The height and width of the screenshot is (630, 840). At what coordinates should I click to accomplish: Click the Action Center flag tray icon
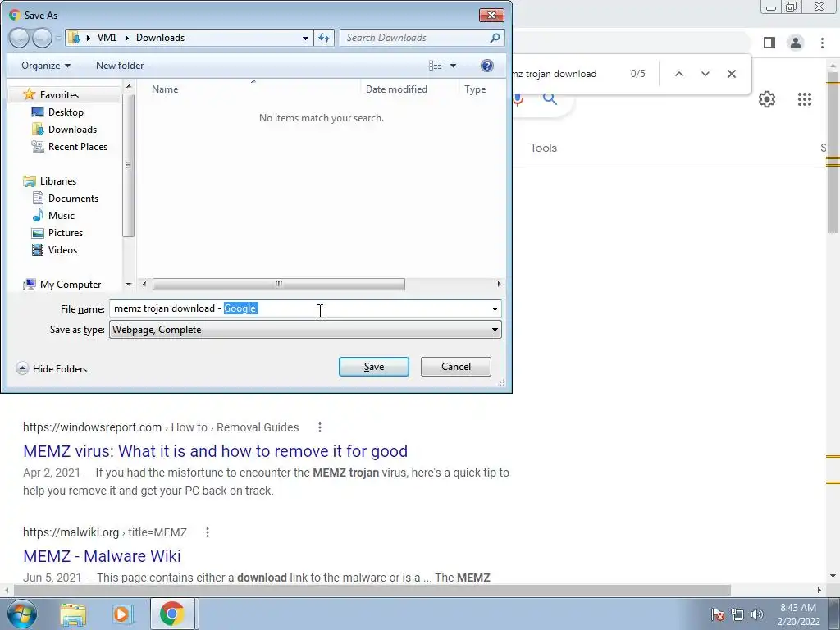click(x=717, y=614)
